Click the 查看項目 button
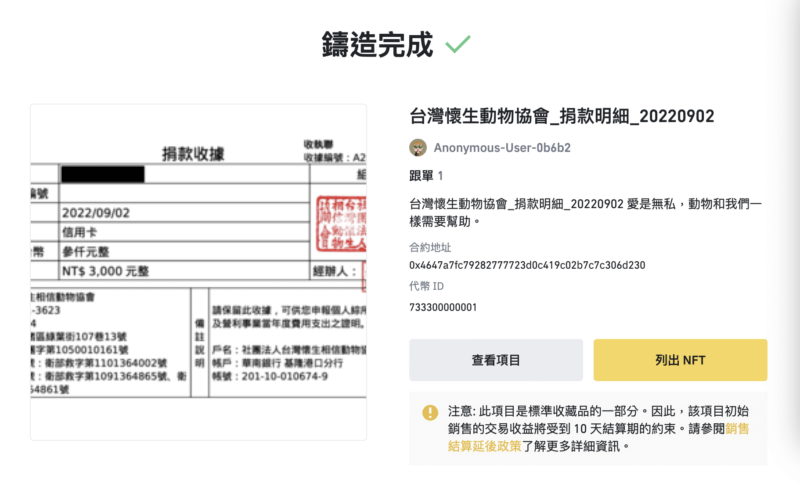 coord(495,360)
